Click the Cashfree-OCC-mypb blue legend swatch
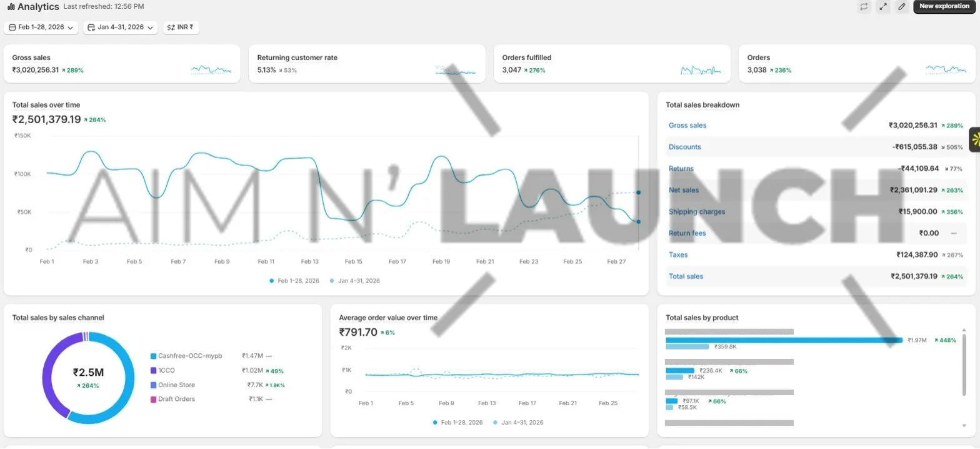The image size is (980, 449). click(153, 356)
